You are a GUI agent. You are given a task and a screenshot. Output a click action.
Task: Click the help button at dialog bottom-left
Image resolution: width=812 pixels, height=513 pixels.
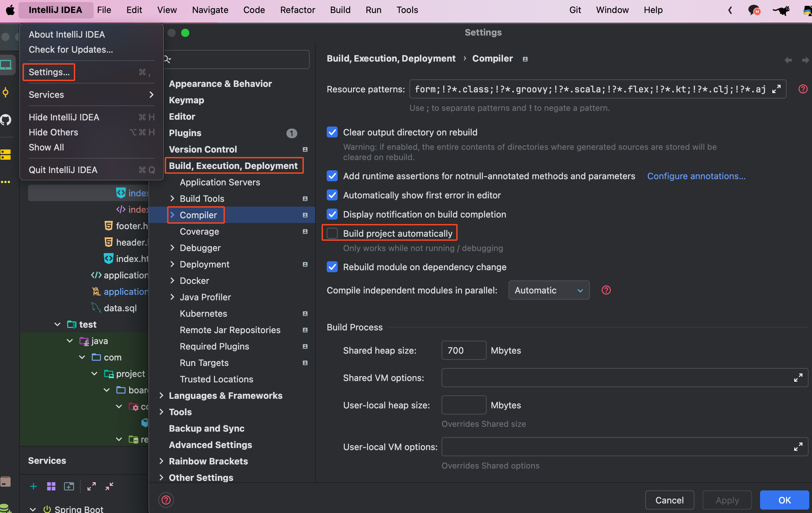[x=166, y=500]
